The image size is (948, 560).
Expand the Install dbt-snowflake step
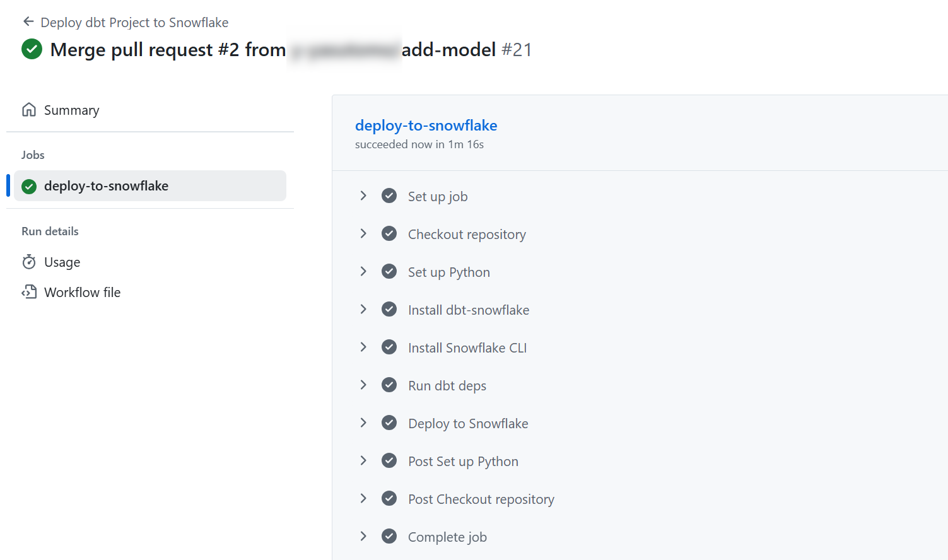click(x=363, y=310)
